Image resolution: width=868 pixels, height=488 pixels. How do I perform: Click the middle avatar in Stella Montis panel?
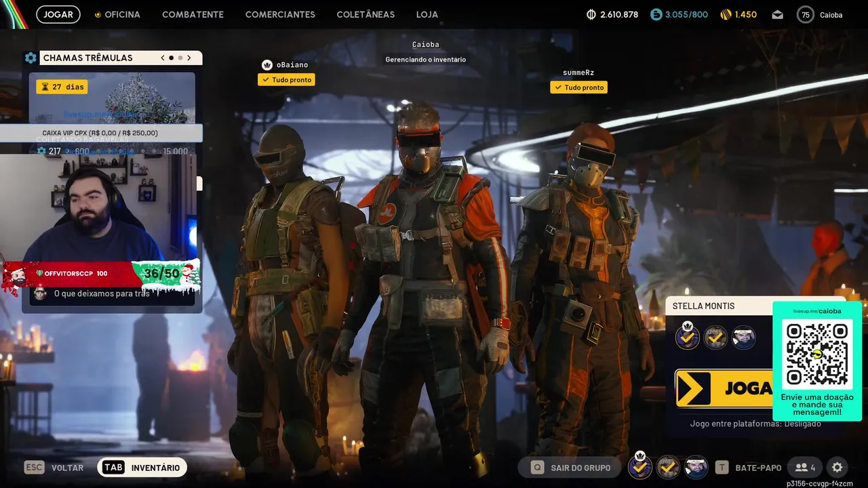(715, 337)
